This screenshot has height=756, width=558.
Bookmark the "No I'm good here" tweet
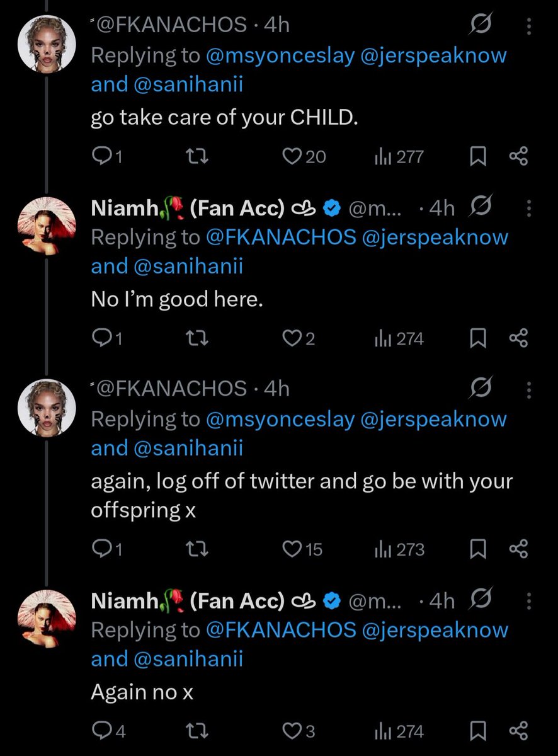tap(479, 339)
